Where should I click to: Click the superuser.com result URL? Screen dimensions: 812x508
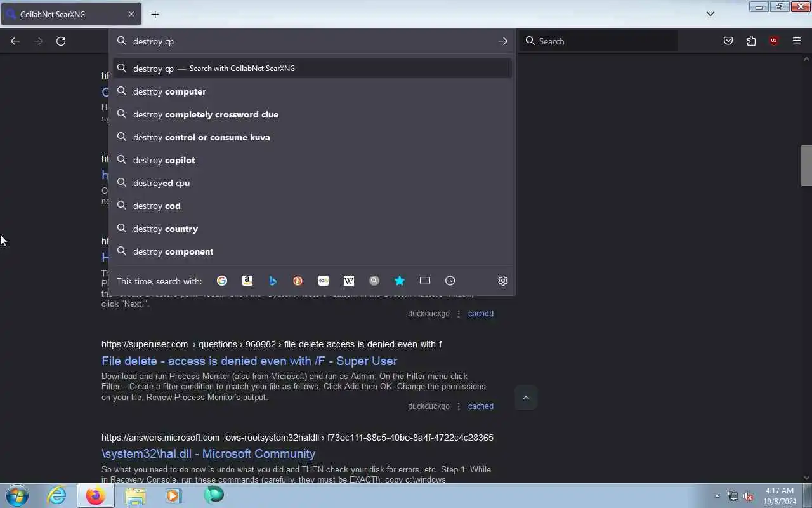[x=272, y=344]
